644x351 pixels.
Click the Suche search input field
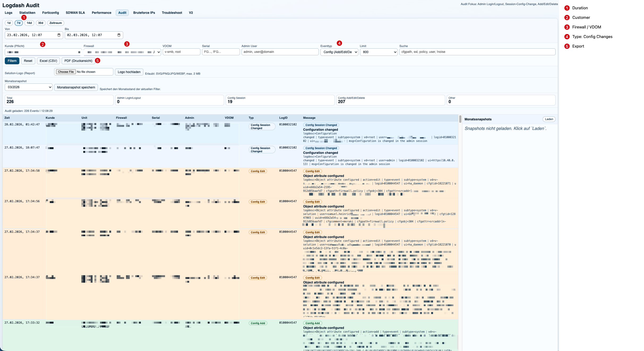pyautogui.click(x=477, y=52)
